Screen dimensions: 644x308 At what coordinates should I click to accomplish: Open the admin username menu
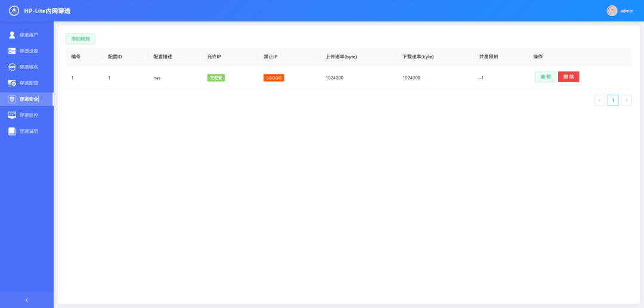point(627,11)
